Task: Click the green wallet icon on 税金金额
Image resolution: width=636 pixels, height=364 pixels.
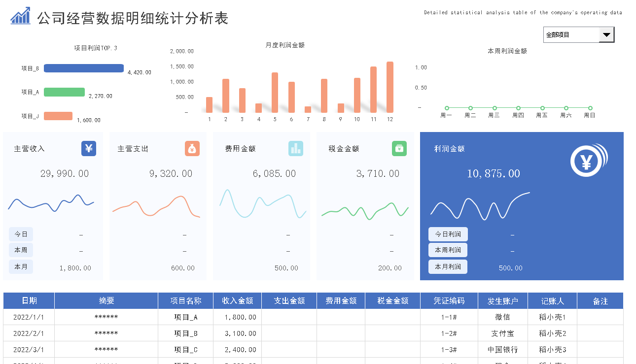Action: [399, 148]
